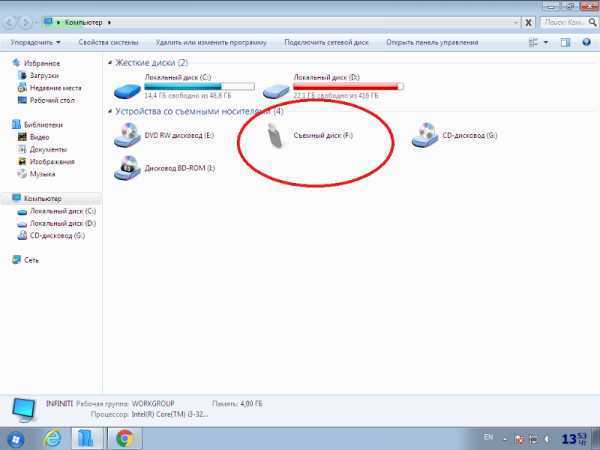Click Удалить или изменить программу
Image resolution: width=600 pixels, height=450 pixels.
(x=211, y=42)
